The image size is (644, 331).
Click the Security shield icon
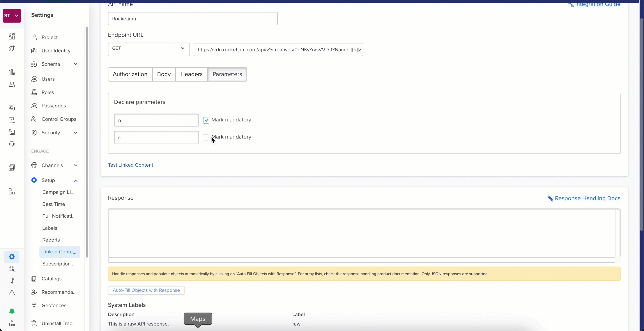point(34,133)
